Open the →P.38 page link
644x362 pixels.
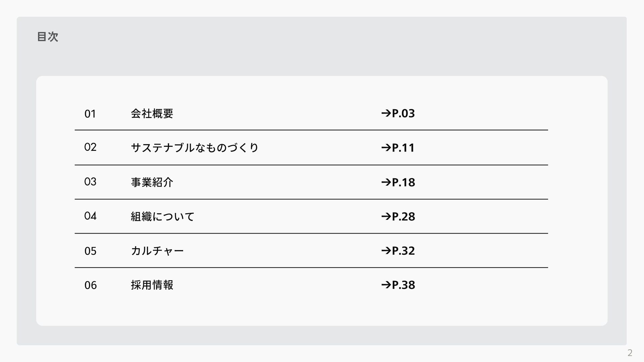point(398,285)
